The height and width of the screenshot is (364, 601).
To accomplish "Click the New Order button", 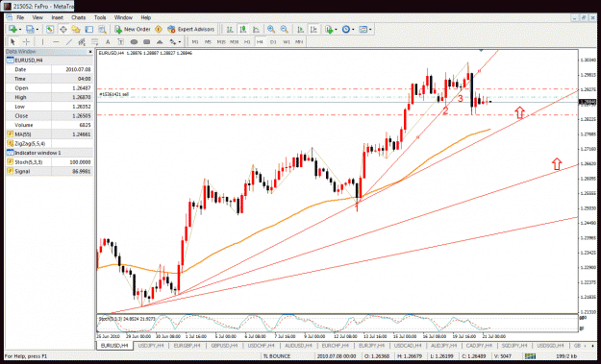I will pos(133,29).
